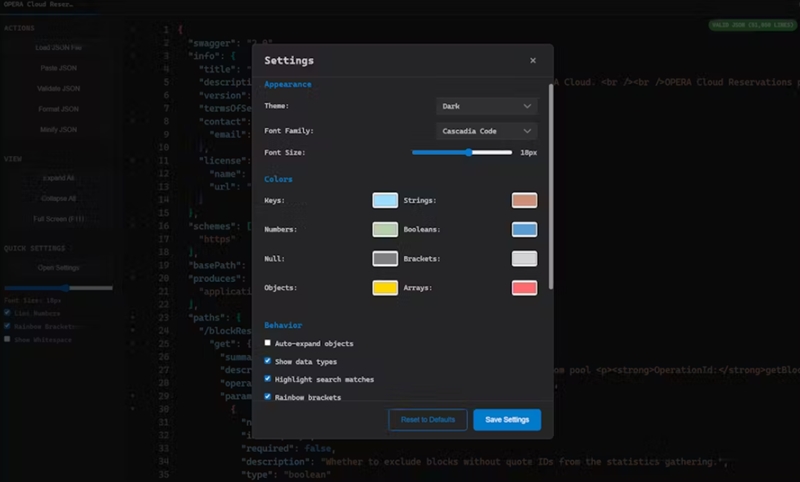Open the Theme dropdown set to Dark
Screen dimensions: 800x482
point(486,105)
